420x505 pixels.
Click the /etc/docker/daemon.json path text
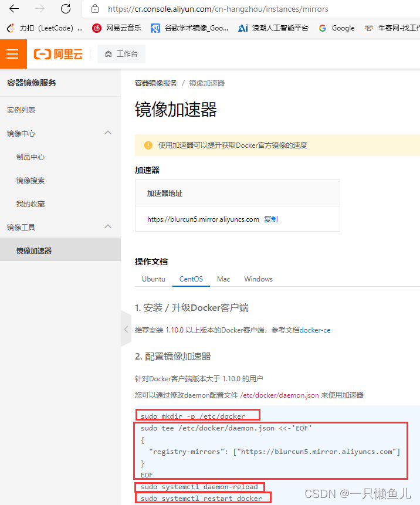tap(279, 395)
